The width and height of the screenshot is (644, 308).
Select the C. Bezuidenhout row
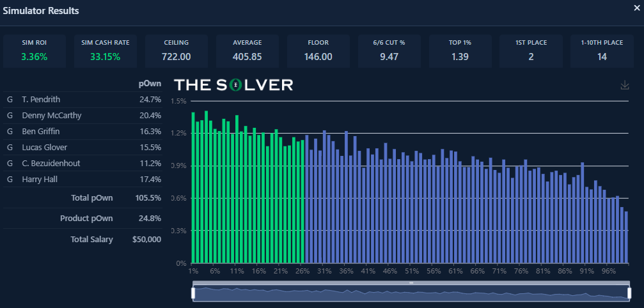tap(82, 163)
